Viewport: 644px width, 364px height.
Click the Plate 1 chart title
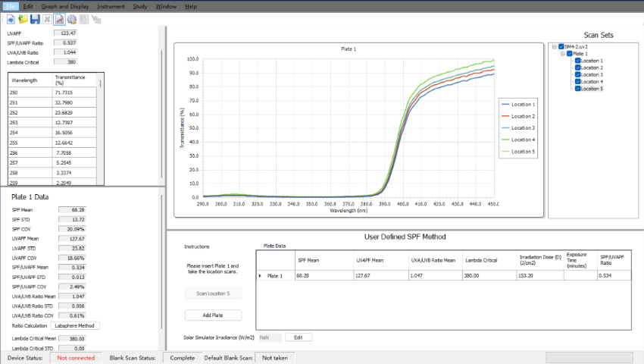(x=349, y=49)
